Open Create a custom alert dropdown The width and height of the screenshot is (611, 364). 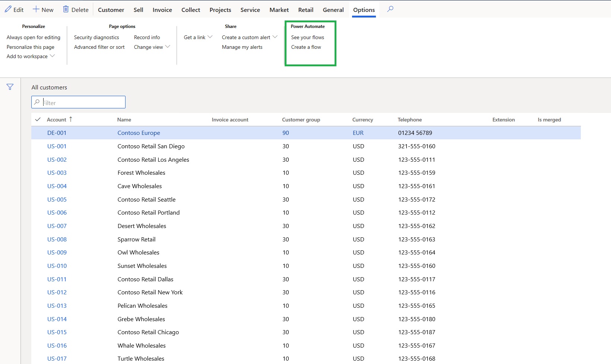point(275,37)
